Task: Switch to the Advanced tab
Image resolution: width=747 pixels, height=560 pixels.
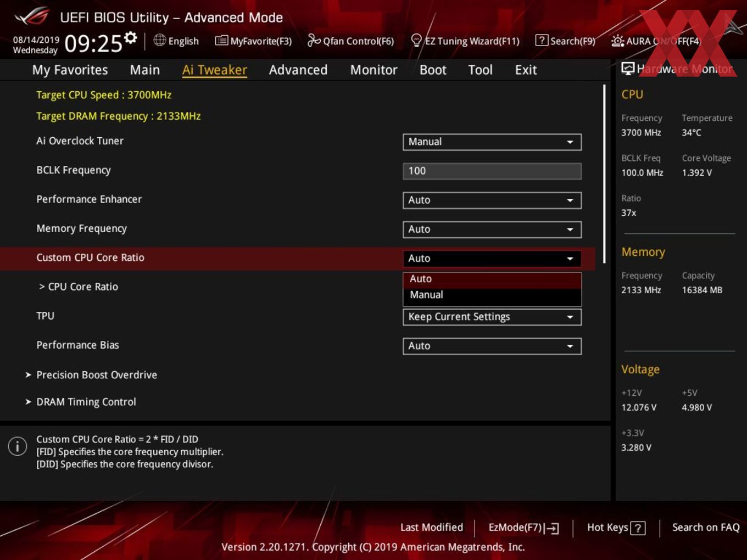Action: coord(298,70)
